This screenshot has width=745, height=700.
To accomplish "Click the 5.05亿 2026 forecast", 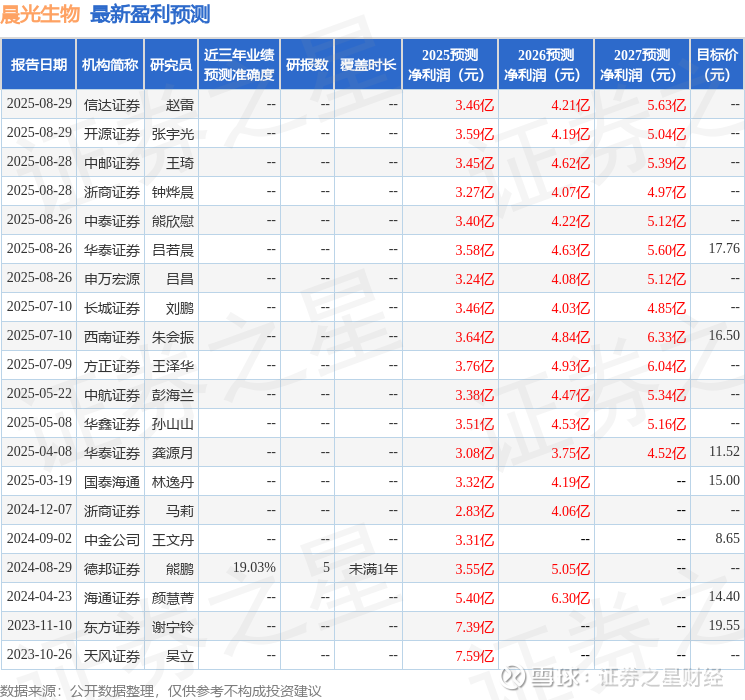I will coord(570,569).
